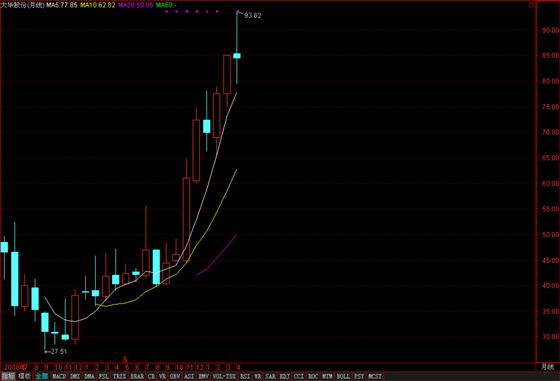Viewport: 560px width, 381px height.
Task: Open the 模板 template tab
Action: click(x=25, y=376)
